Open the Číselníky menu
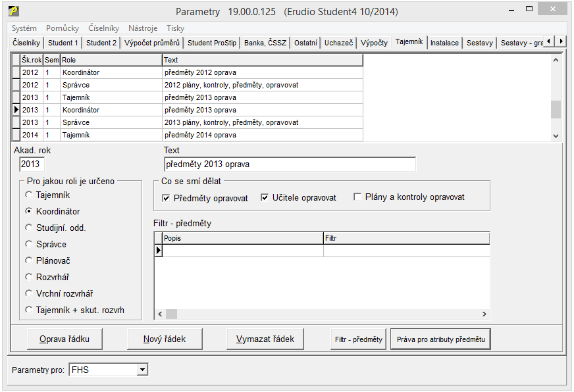Screen dimensions: 574x392 [x=103, y=28]
